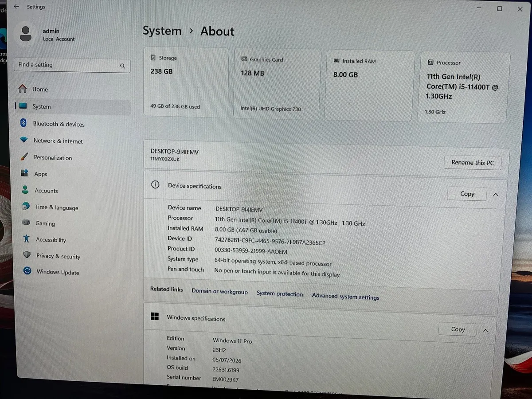Open Domain or workgroup link
The image size is (532, 399).
point(220,291)
